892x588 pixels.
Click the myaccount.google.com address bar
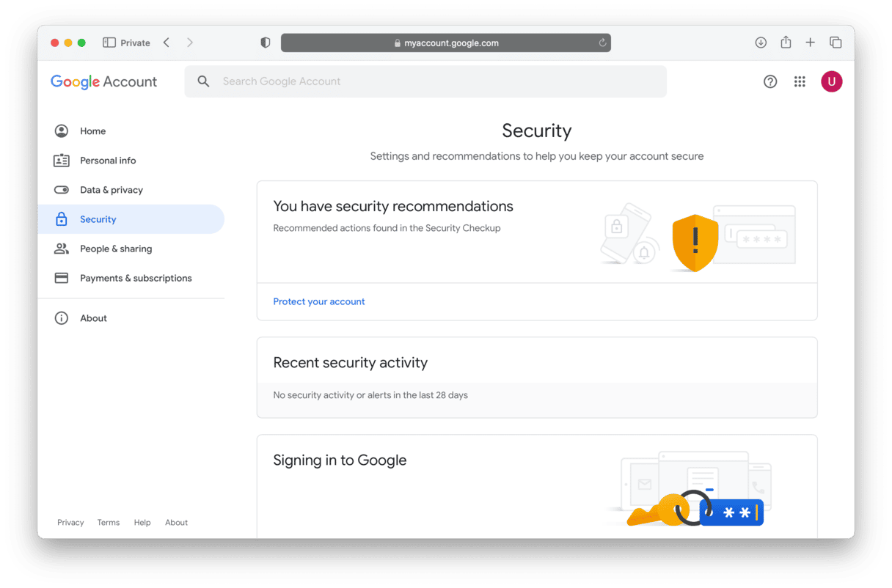pyautogui.click(x=446, y=43)
